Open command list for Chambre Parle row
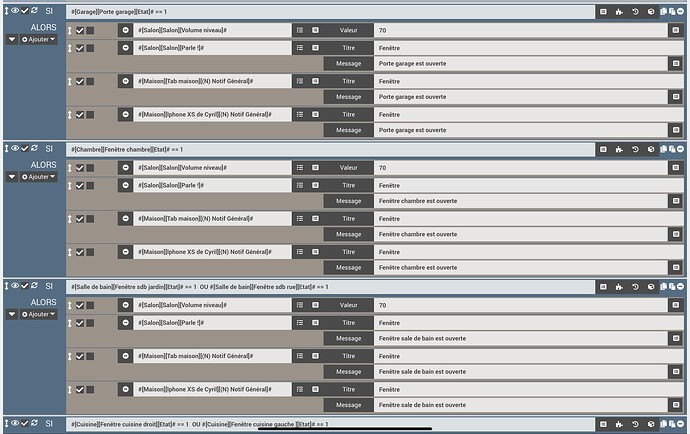The height and width of the screenshot is (434, 690). (300, 185)
